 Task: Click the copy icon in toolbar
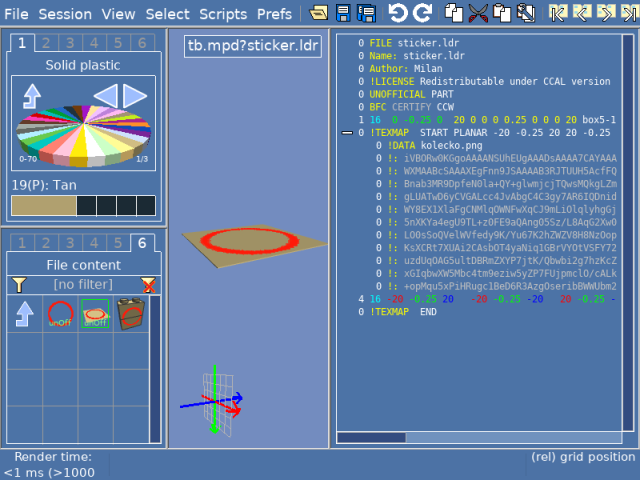tap(454, 13)
